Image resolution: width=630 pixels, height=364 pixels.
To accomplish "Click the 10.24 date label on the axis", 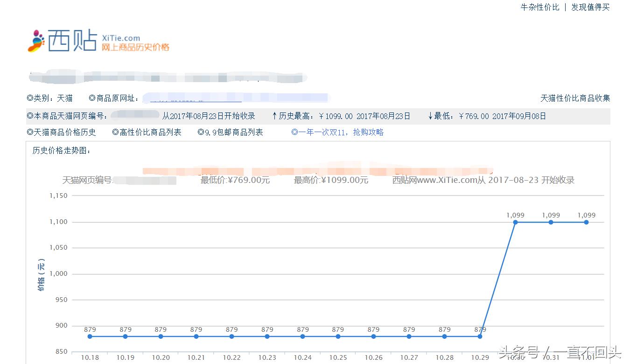I will click(302, 357).
